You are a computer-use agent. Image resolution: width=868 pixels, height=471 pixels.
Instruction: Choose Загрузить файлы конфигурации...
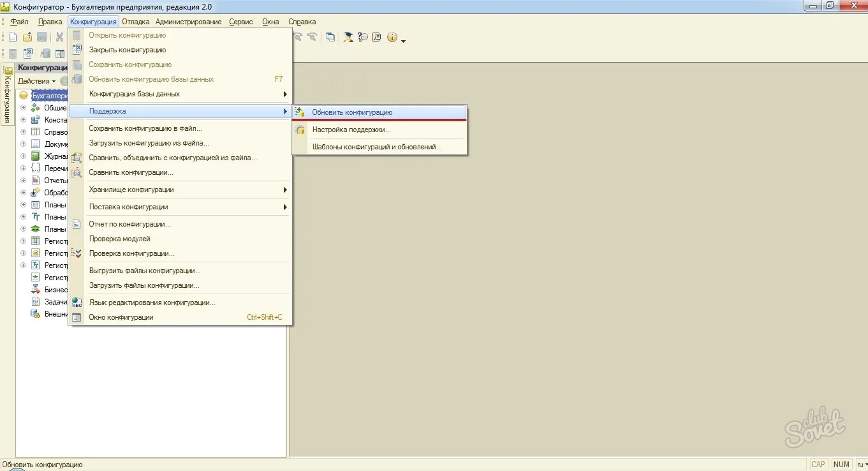pyautogui.click(x=180, y=285)
